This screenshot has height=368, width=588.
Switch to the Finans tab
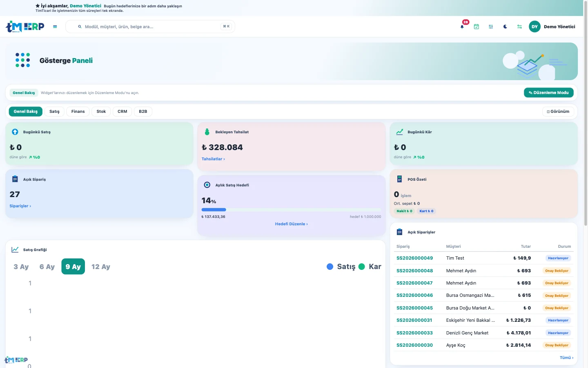(x=78, y=111)
